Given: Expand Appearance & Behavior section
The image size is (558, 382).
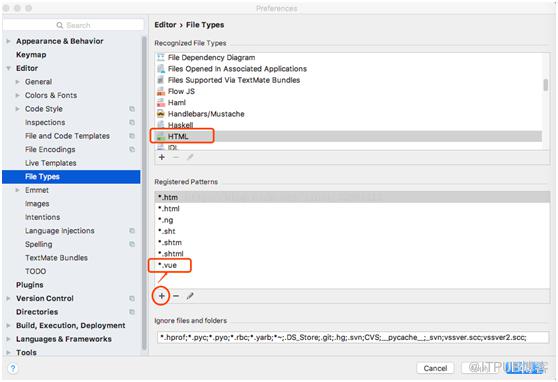Looking at the screenshot, I should [x=8, y=41].
